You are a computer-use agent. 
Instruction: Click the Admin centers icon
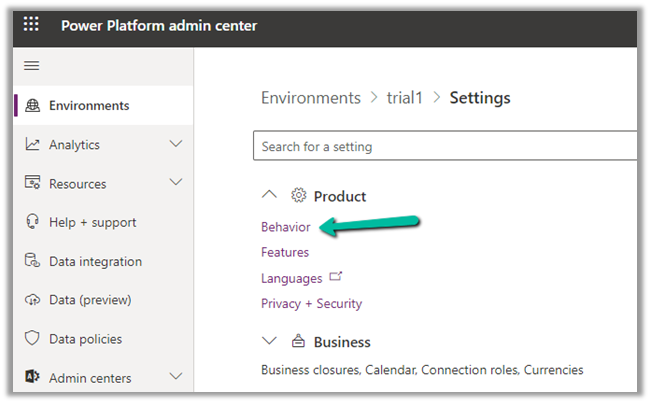32,378
